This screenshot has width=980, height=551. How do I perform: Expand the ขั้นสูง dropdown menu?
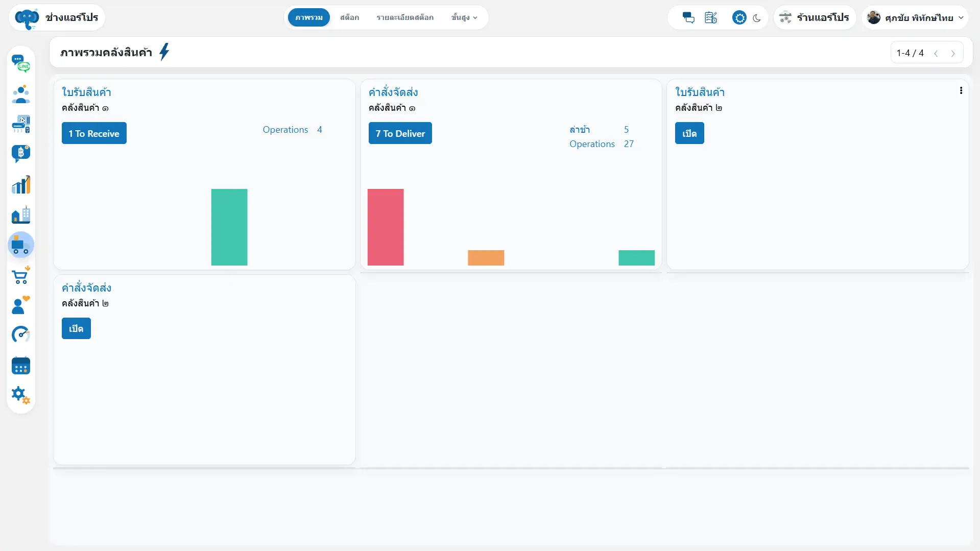click(x=464, y=17)
